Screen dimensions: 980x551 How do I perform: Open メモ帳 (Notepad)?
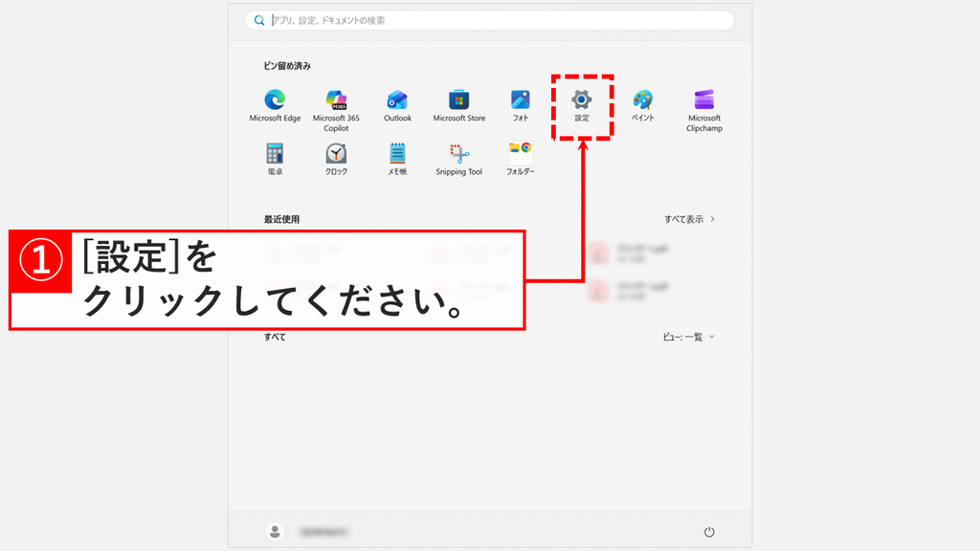click(397, 159)
